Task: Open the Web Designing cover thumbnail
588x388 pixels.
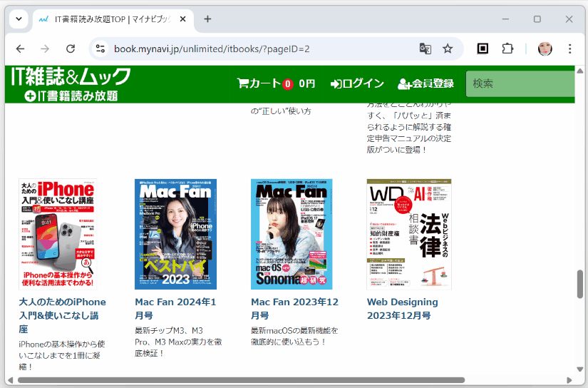Action: pyautogui.click(x=409, y=234)
